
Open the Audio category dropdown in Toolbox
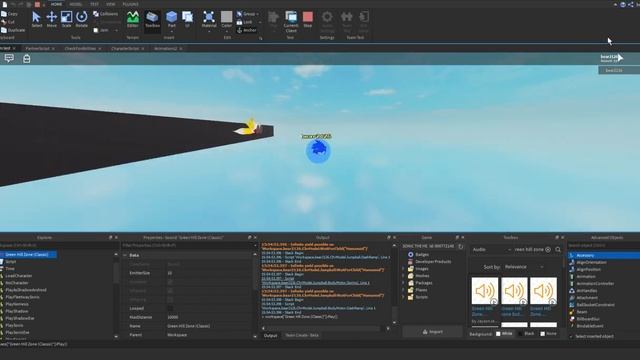coord(491,249)
